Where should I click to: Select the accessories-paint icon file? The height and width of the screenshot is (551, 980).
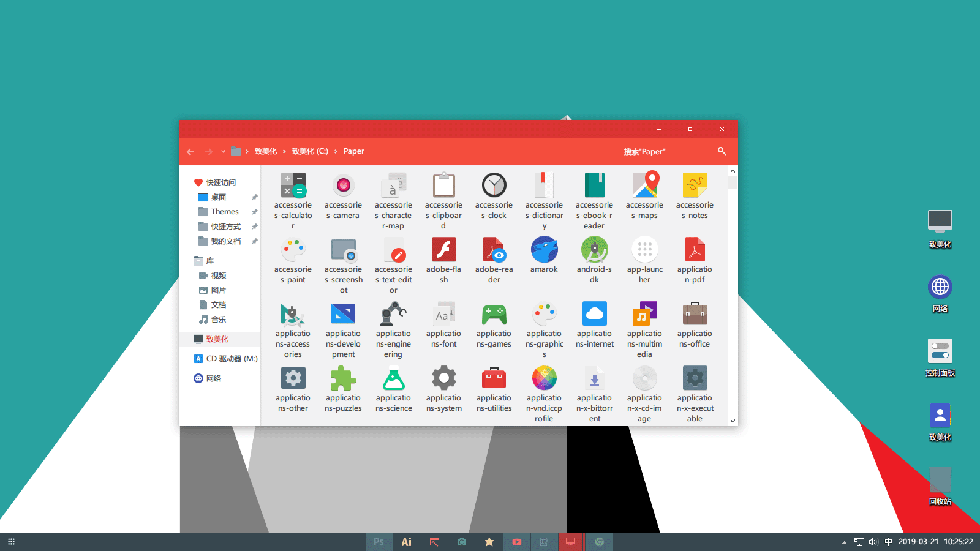tap(293, 260)
